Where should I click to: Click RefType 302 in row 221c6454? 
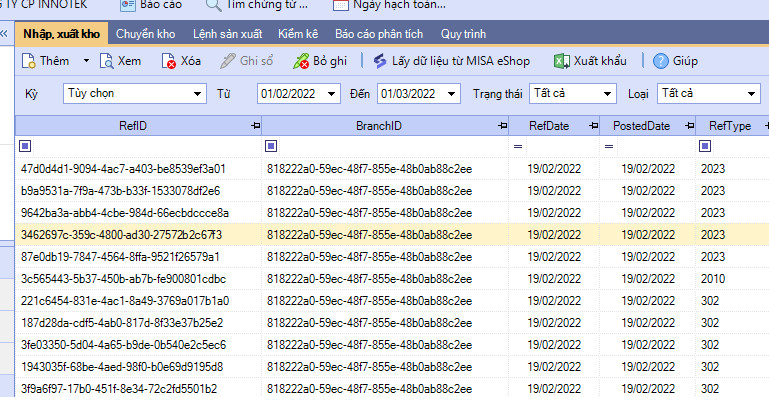point(710,301)
